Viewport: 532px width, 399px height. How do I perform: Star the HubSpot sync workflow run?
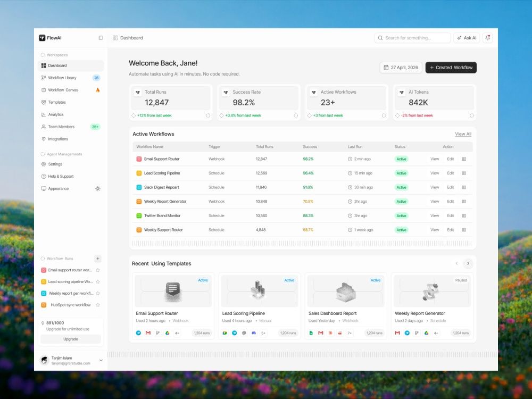(98, 305)
